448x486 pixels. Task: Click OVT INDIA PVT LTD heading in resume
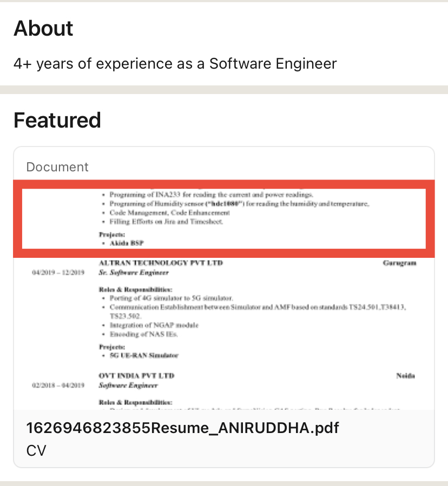pyautogui.click(x=136, y=375)
